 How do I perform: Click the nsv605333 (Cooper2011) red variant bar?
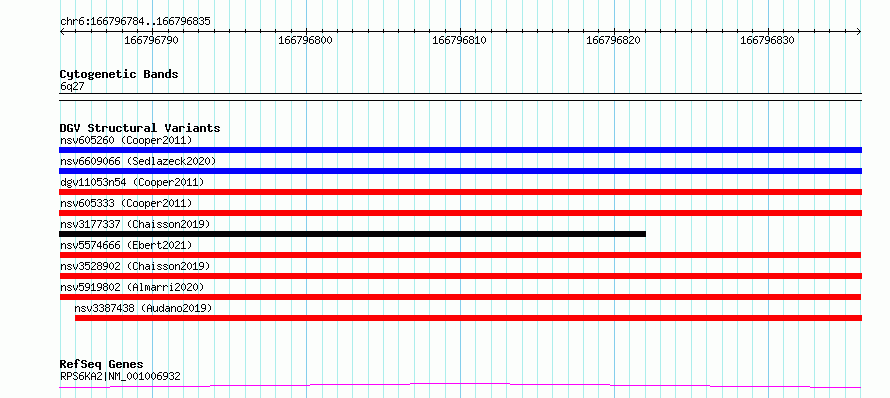[460, 213]
